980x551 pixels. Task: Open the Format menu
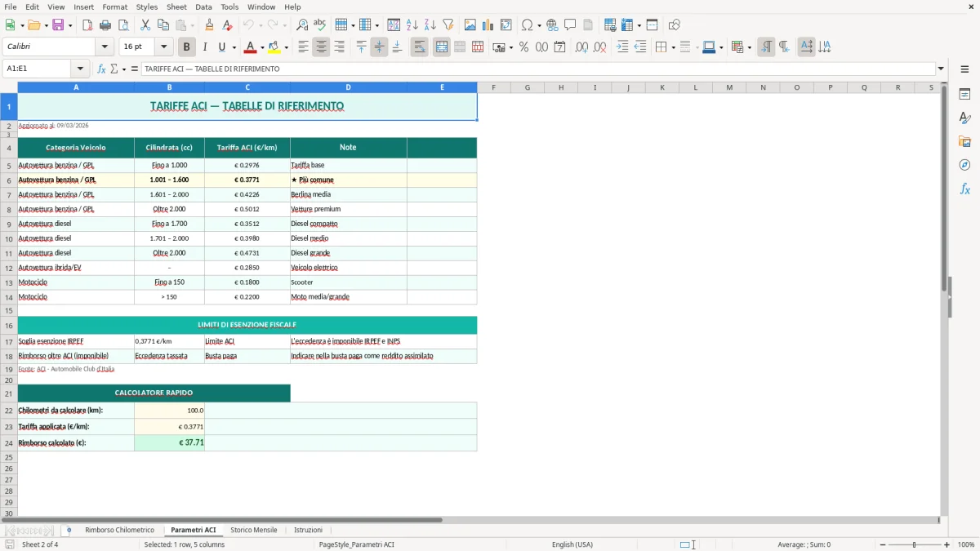click(x=114, y=7)
